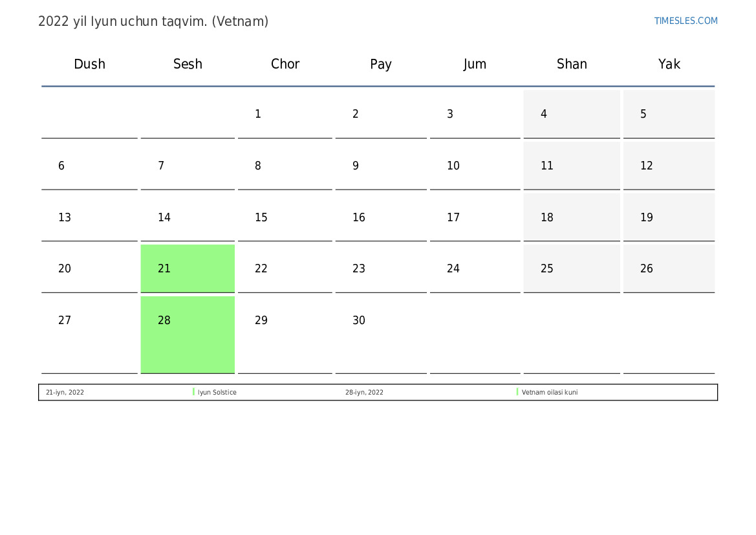Click day 1 in the calendar
This screenshot has height=535, width=756.
285,114
